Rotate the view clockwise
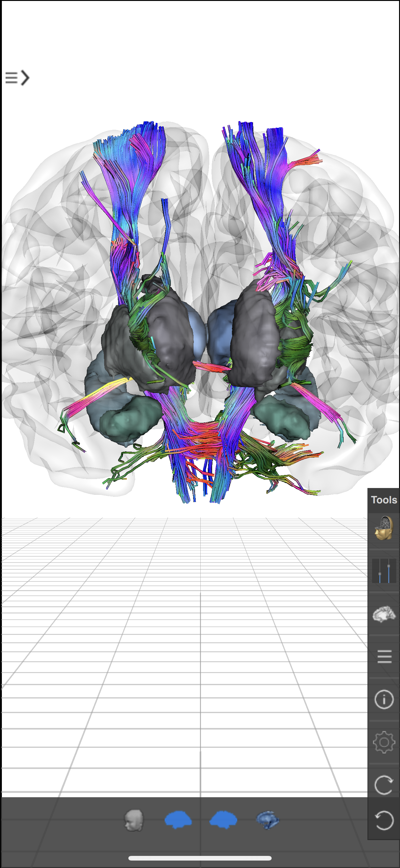Screen dimensions: 400x868 click(x=384, y=785)
